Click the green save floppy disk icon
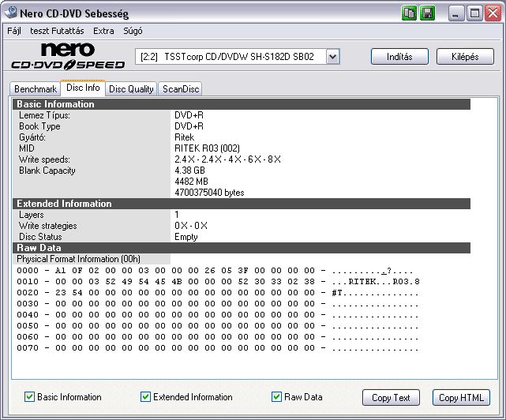 coord(428,13)
